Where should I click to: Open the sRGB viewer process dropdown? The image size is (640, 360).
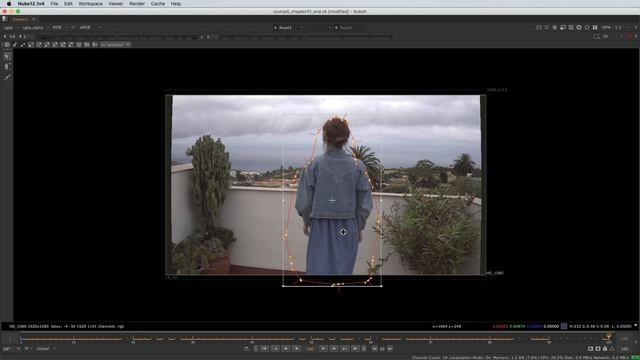tap(89, 28)
